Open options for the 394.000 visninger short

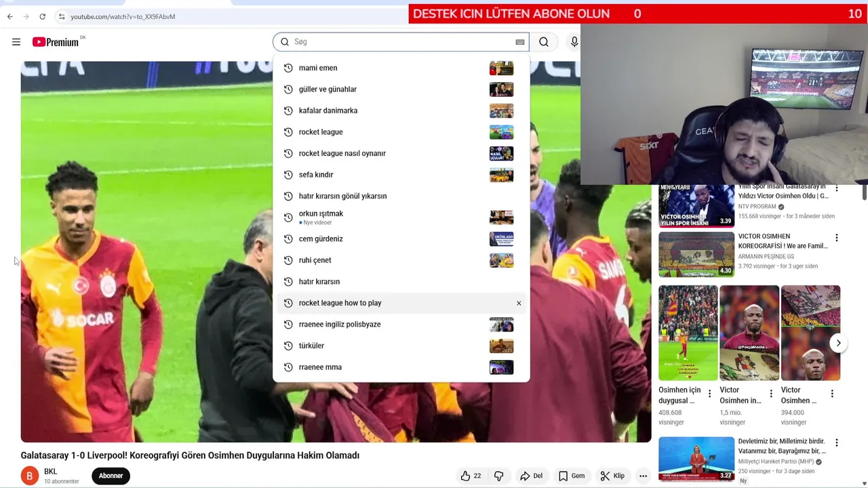click(832, 394)
